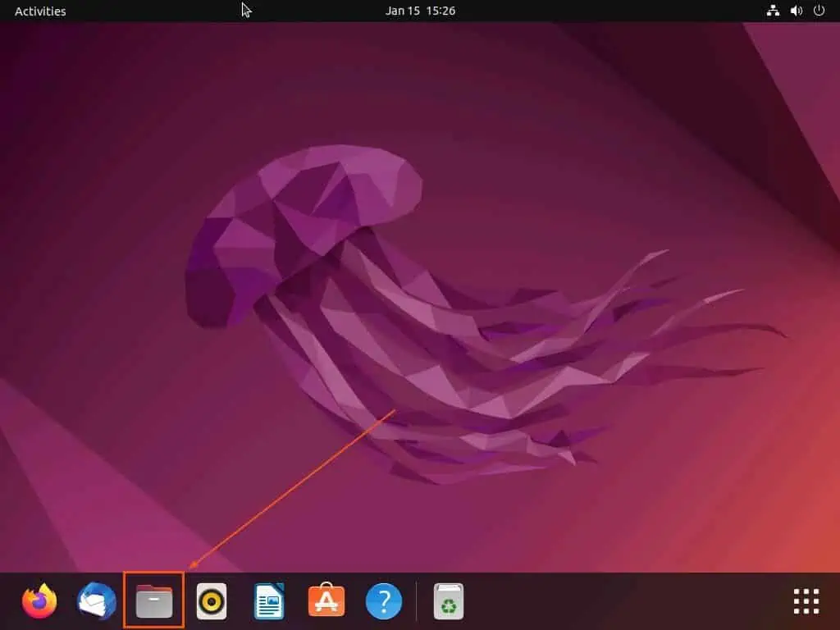Launch Firefox from the dock
Screen dimensions: 840x630
pos(39,600)
